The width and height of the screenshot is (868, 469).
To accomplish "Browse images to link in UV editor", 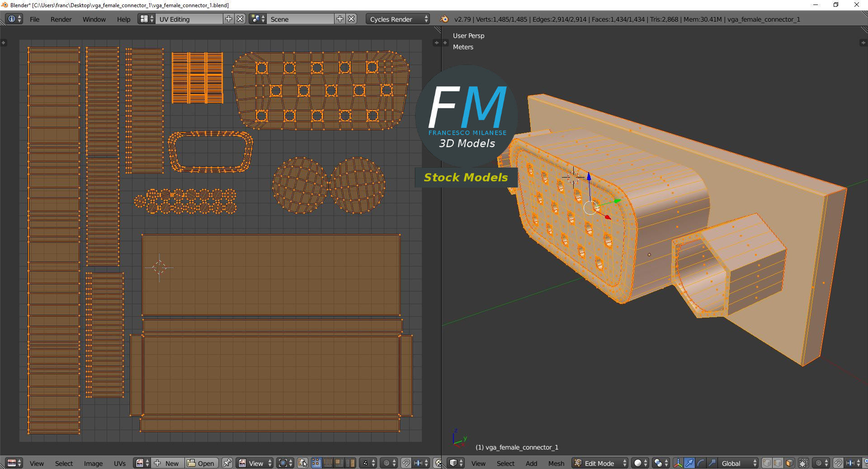I will pos(142,463).
